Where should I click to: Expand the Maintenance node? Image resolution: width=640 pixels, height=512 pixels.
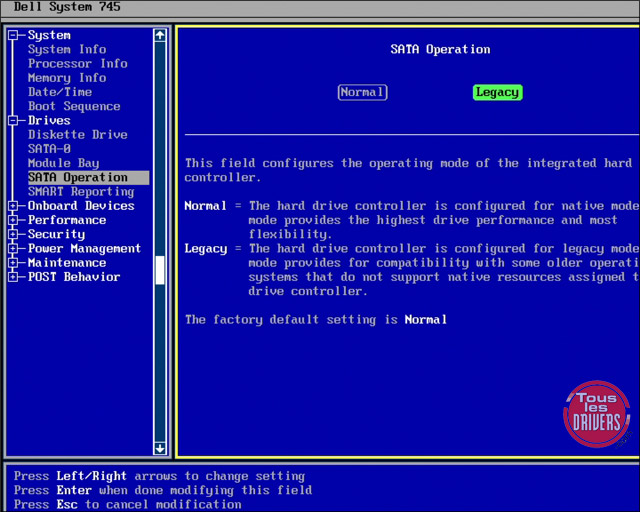pyautogui.click(x=13, y=263)
